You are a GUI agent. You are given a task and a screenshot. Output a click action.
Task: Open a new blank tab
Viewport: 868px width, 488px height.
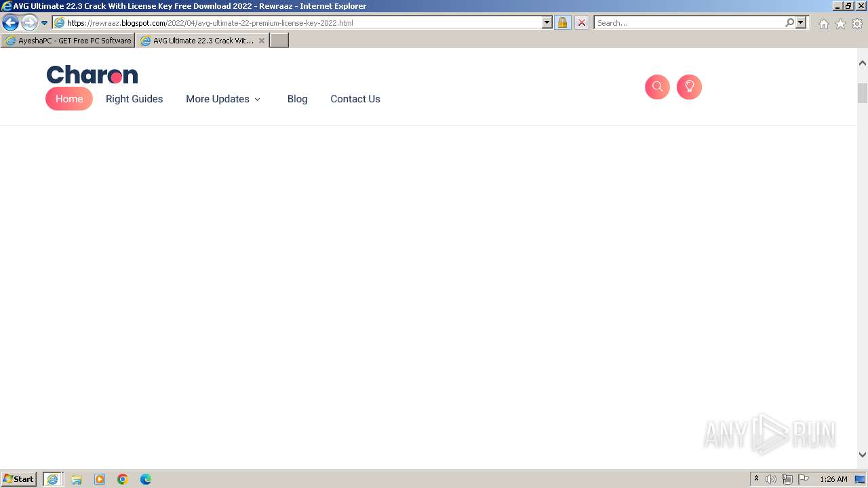coord(279,41)
